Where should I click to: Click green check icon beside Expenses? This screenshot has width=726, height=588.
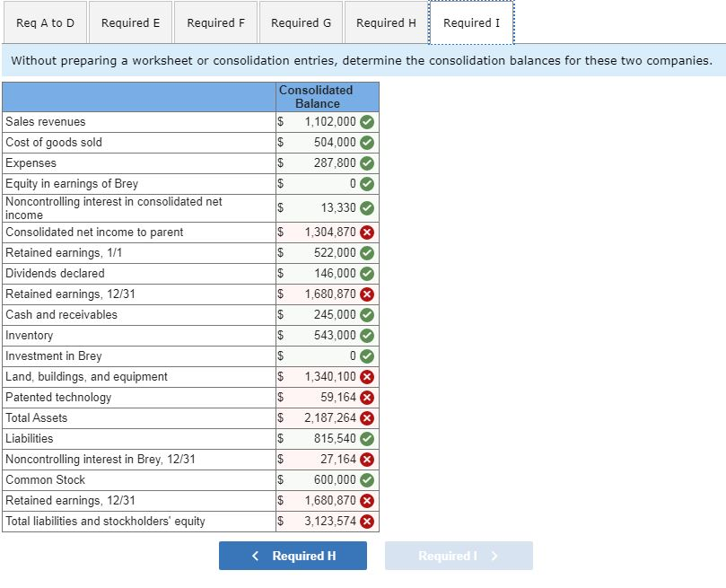click(367, 163)
